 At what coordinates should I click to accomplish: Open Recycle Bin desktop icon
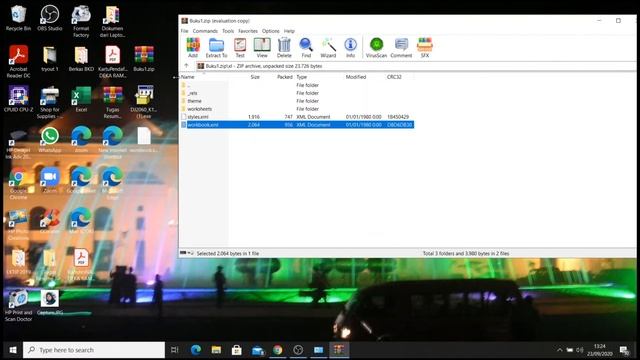coord(18,18)
